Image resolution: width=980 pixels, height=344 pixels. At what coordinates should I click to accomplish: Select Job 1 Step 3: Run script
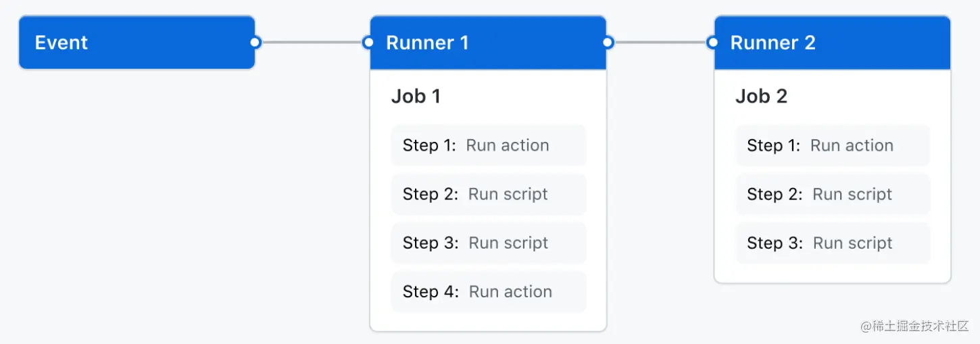488,243
